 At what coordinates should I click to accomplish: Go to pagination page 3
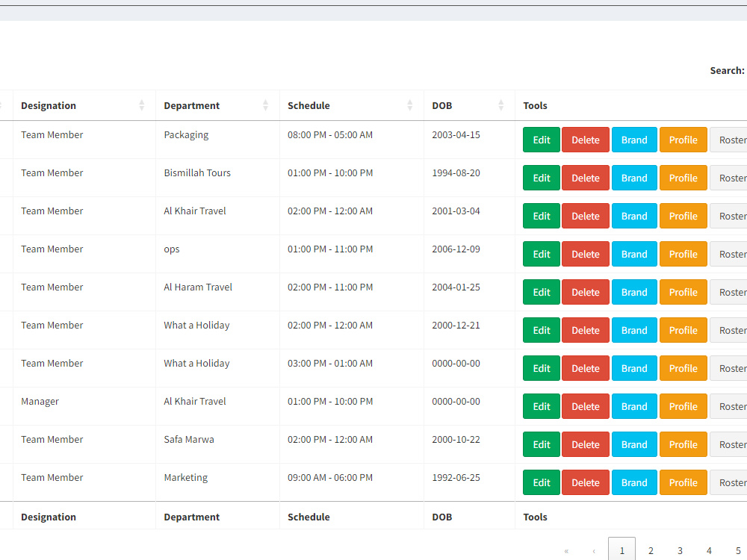pos(680,550)
